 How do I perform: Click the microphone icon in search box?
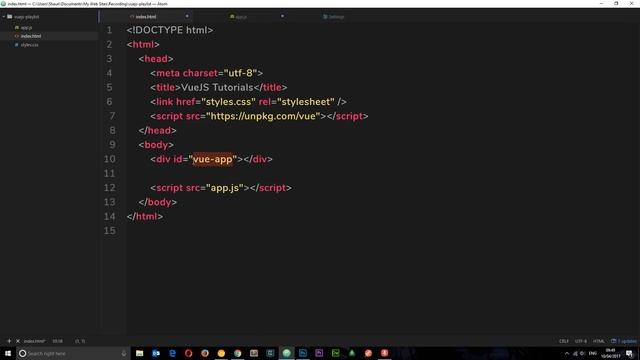(124, 353)
